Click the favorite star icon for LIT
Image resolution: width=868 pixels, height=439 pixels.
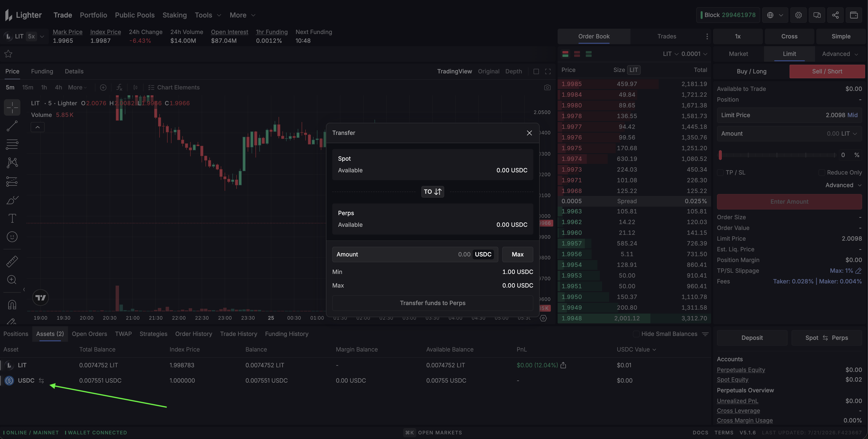click(x=8, y=54)
